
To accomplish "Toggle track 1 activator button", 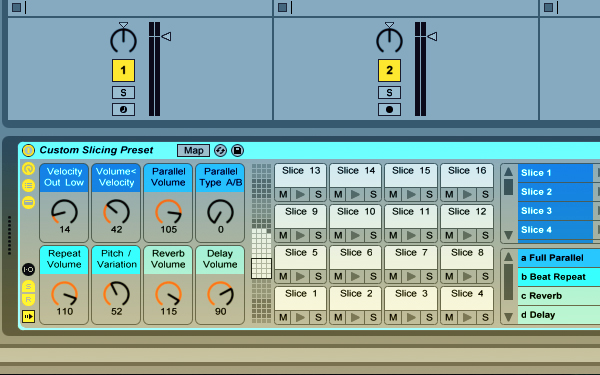I will pos(123,70).
